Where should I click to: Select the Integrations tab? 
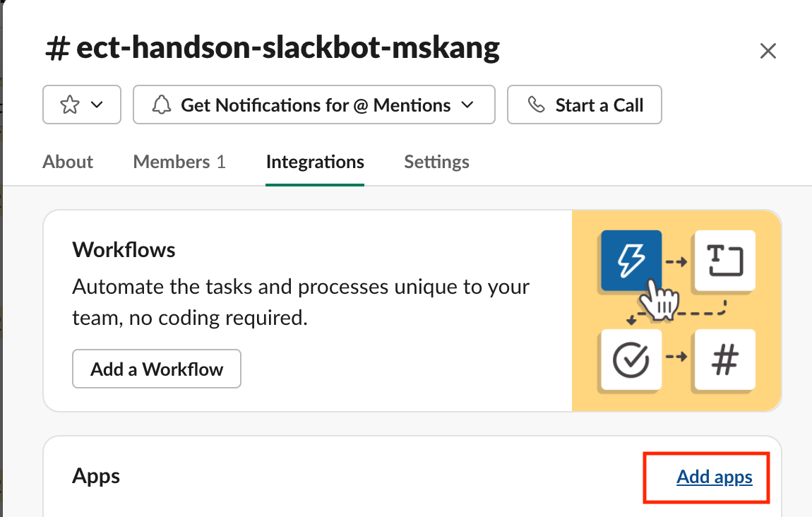coord(315,162)
